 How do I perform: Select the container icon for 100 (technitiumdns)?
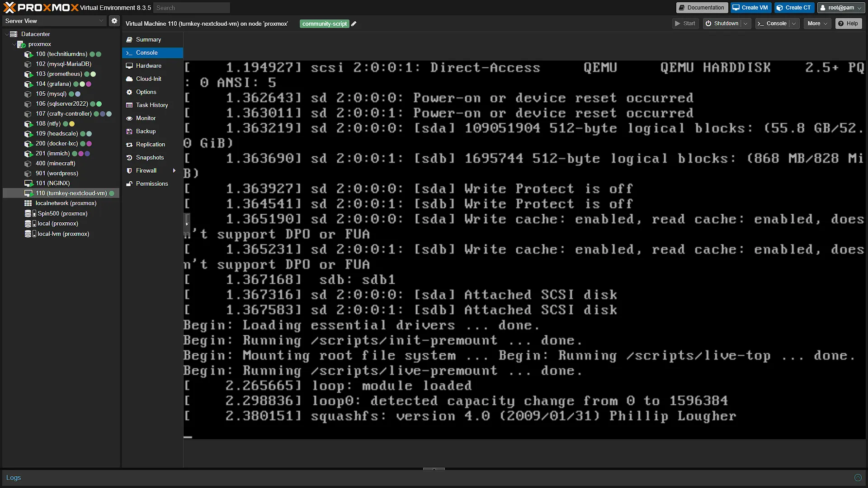(28, 54)
